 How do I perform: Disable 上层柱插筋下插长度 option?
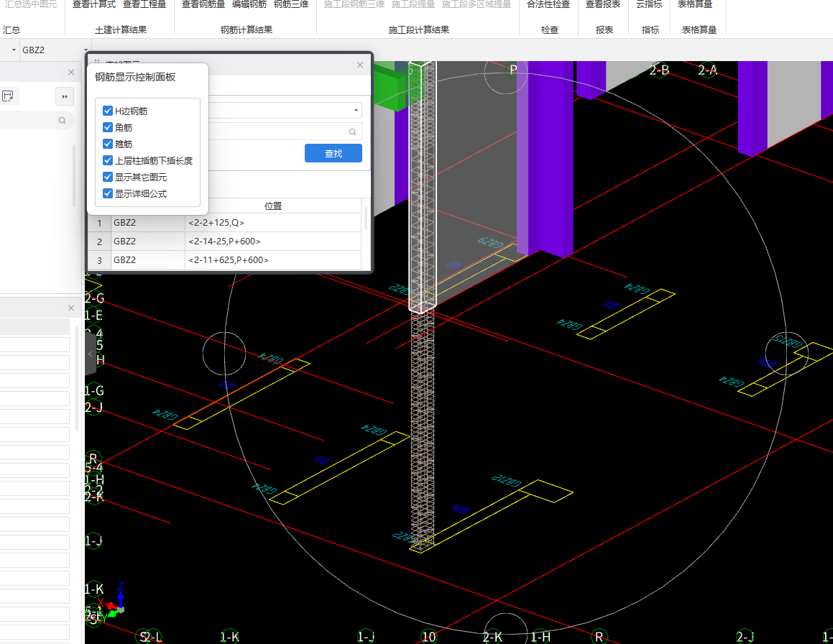coord(107,160)
